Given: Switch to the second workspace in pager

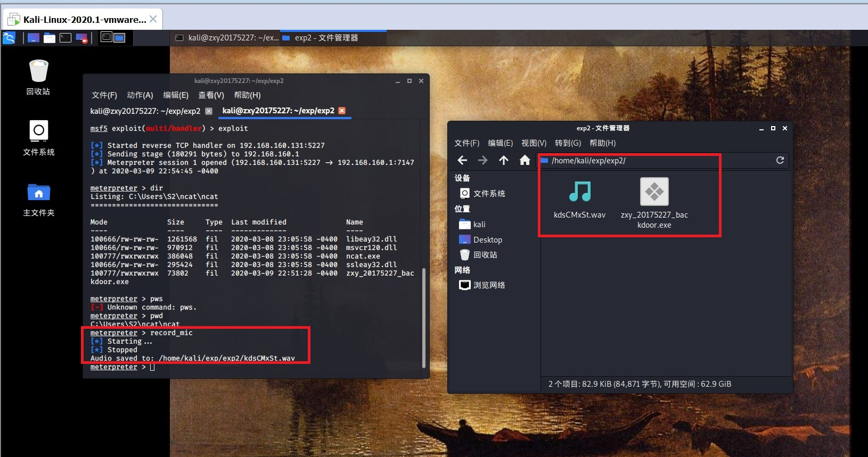Looking at the screenshot, I should (119, 37).
